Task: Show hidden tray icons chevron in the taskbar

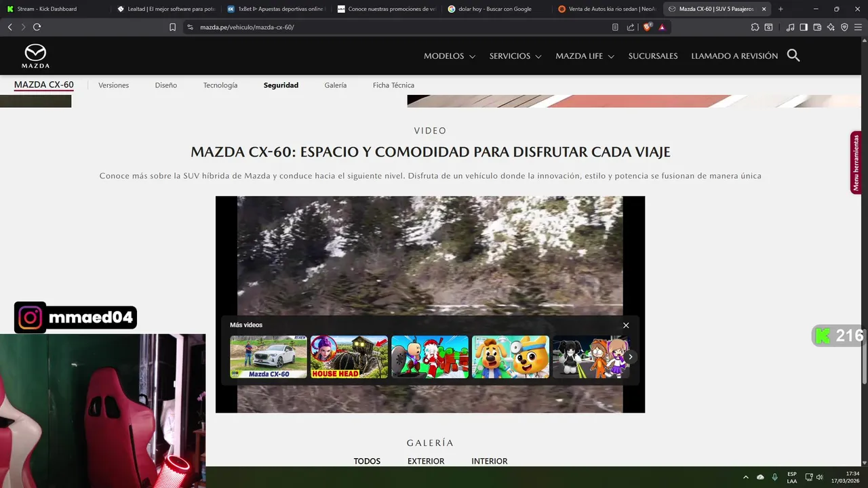Action: (746, 477)
